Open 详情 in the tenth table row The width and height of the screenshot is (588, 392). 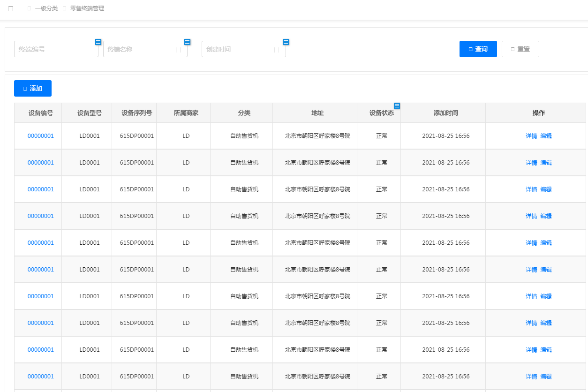(531, 377)
